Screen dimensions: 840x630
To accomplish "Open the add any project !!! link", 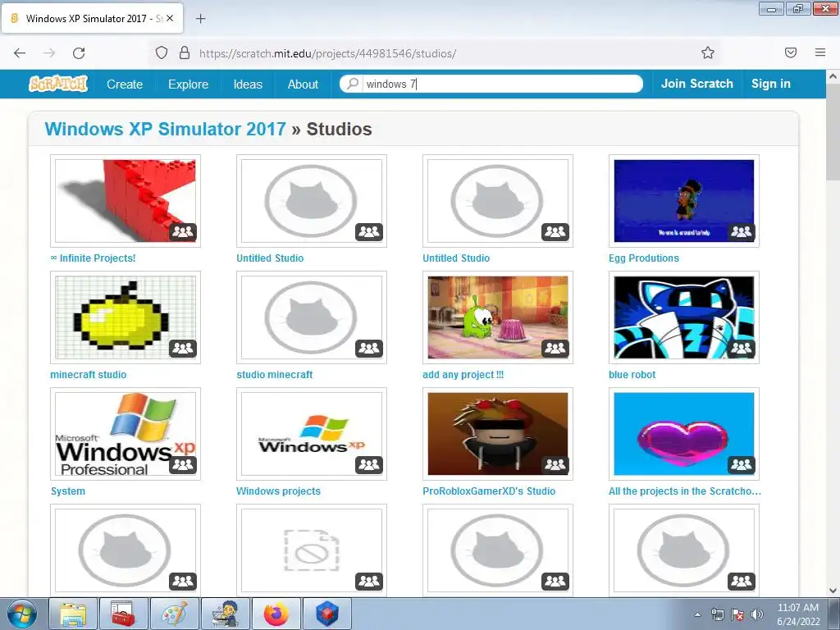I will point(463,374).
